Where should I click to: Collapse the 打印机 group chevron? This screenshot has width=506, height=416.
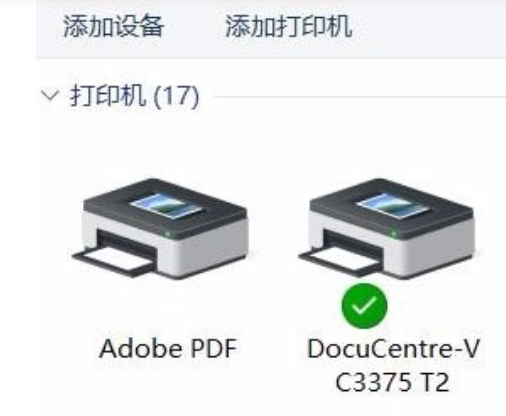tap(50, 96)
